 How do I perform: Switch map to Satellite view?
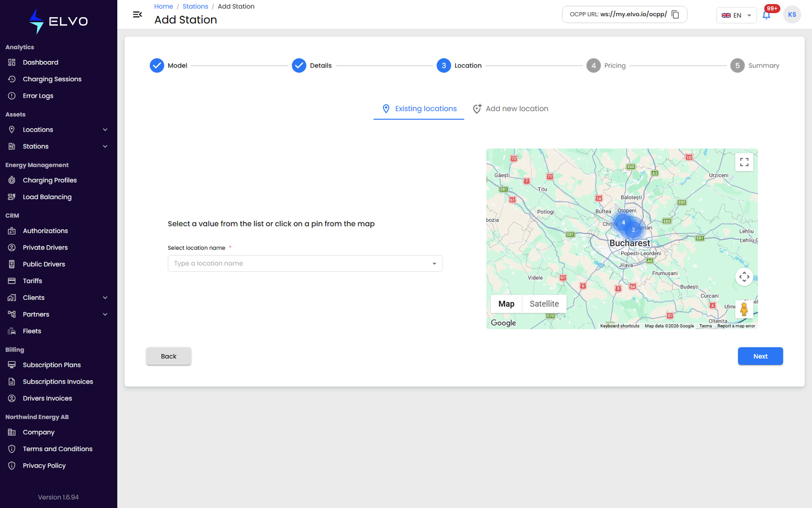tap(544, 304)
